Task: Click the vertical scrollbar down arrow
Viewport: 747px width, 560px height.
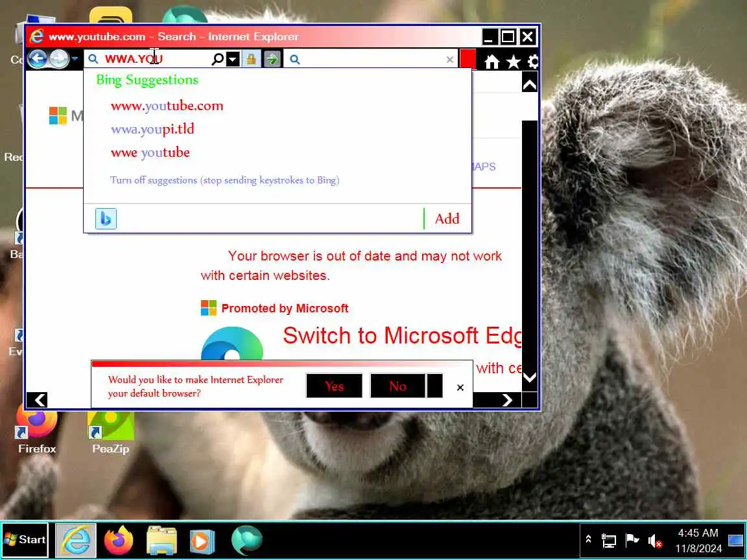Action: [530, 378]
